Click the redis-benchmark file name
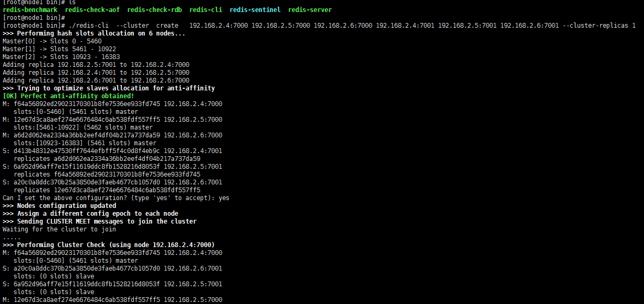The width and height of the screenshot is (644, 304). (x=30, y=10)
